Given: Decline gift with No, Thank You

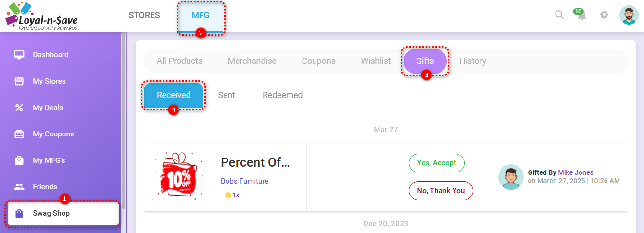Looking at the screenshot, I should point(441,191).
